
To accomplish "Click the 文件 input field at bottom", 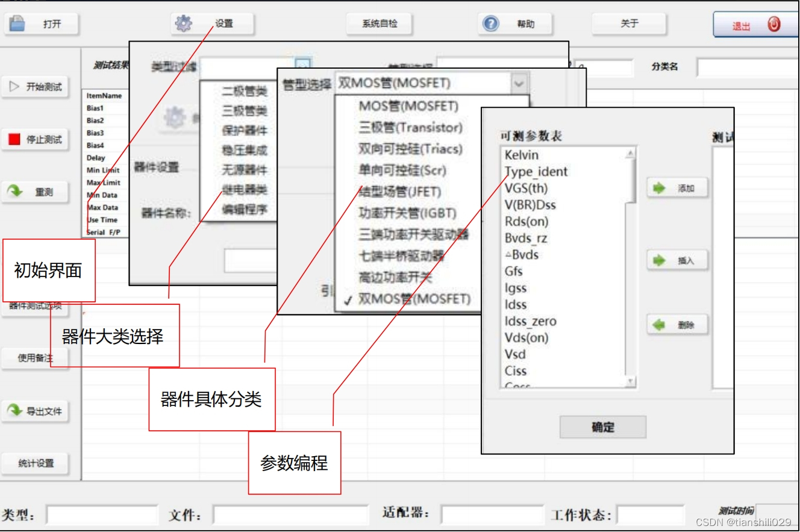I will click(x=290, y=516).
